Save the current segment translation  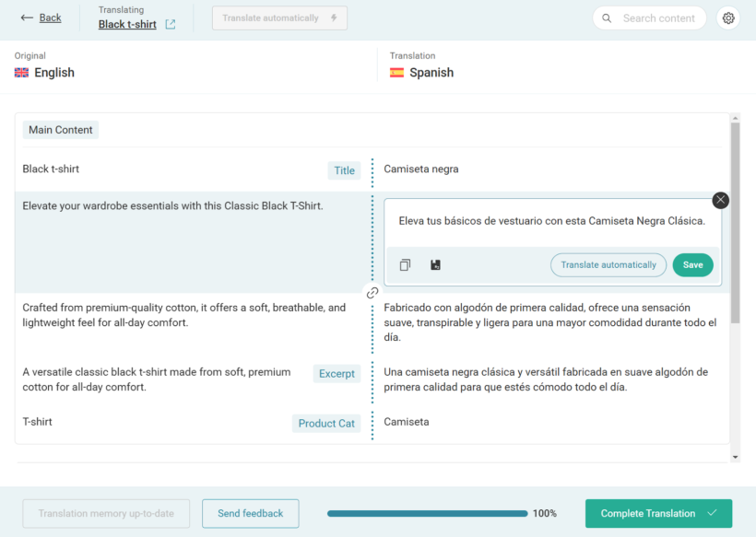pos(692,265)
